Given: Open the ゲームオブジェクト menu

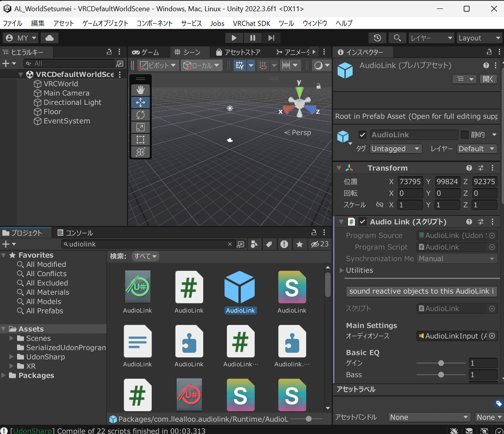Looking at the screenshot, I should [105, 24].
